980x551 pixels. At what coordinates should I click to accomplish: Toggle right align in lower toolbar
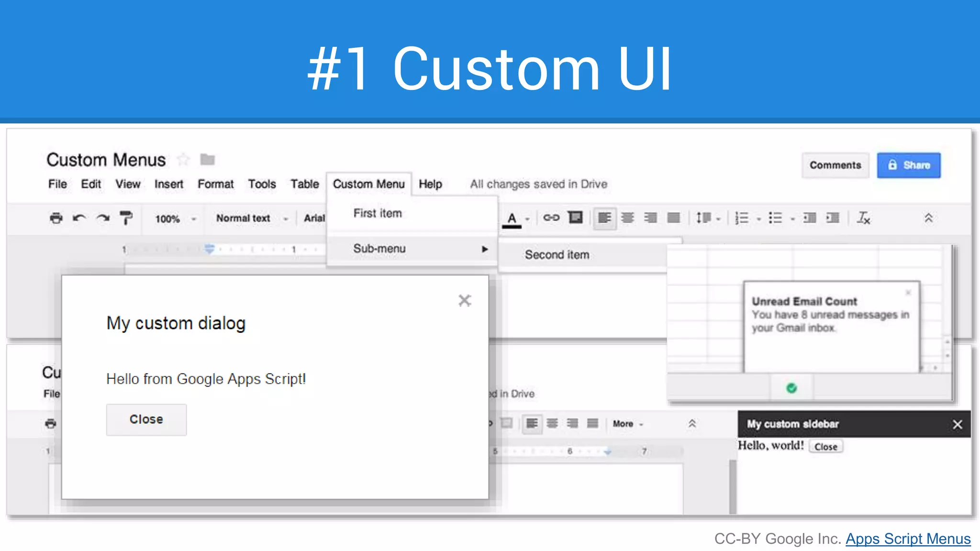pyautogui.click(x=572, y=423)
